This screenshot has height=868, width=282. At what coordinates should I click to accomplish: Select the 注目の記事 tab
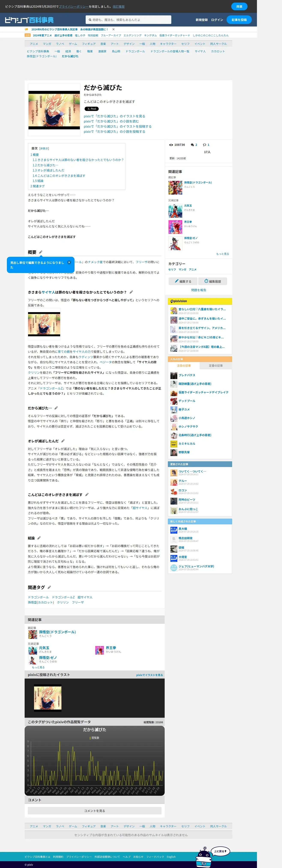point(184,366)
